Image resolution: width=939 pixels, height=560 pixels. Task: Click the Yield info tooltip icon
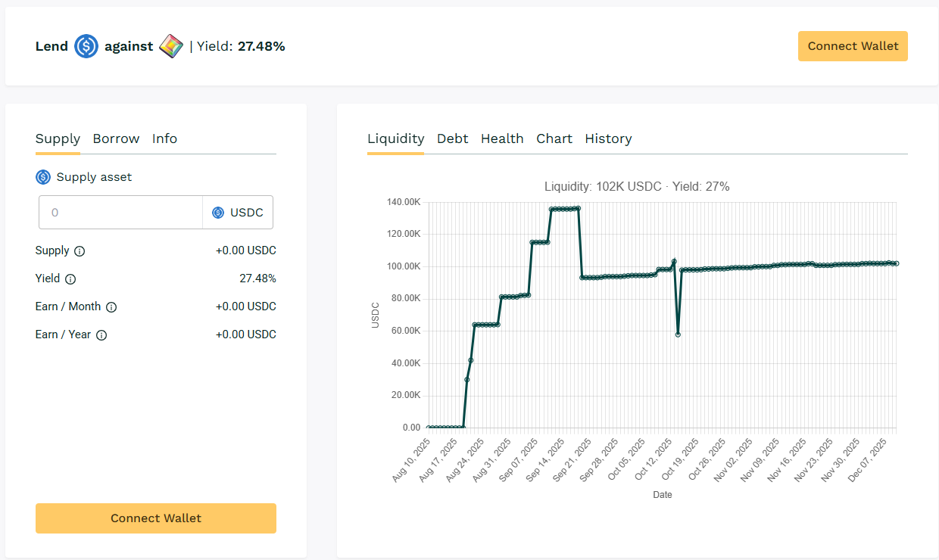70,279
